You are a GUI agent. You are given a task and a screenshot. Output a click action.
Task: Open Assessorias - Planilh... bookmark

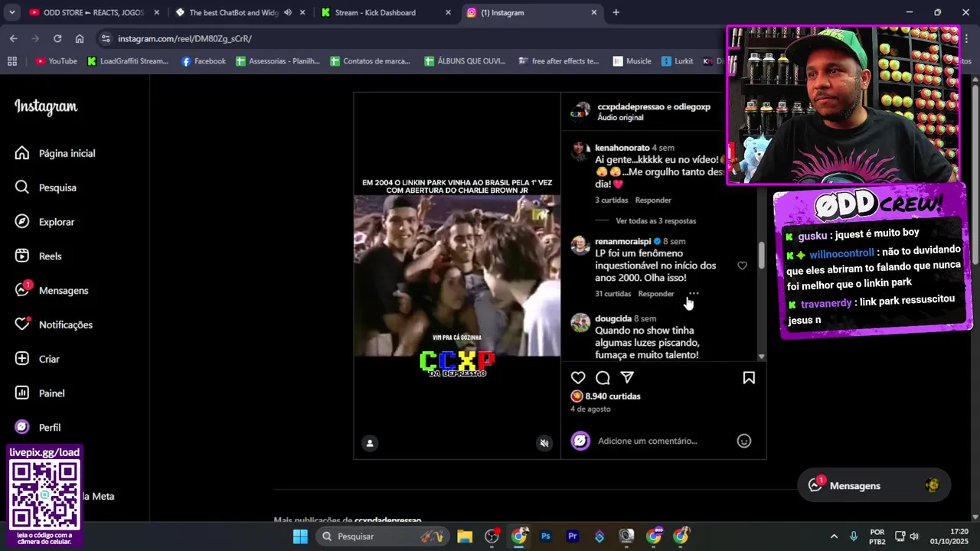click(x=278, y=61)
